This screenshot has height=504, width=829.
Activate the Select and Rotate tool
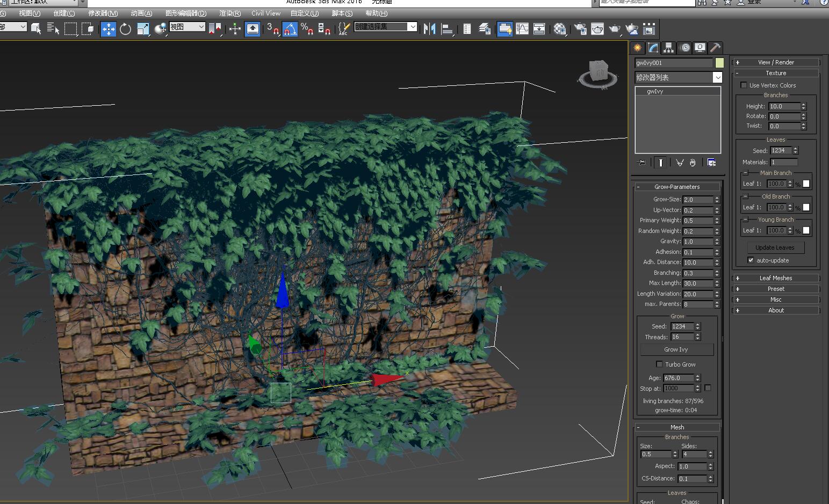[126, 29]
